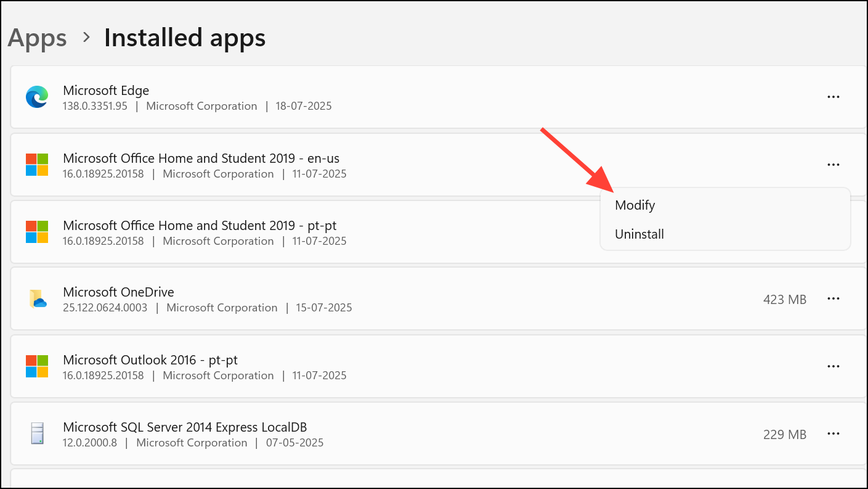Select the Microsoft Outlook 2016 - pt-pt name

(x=150, y=360)
